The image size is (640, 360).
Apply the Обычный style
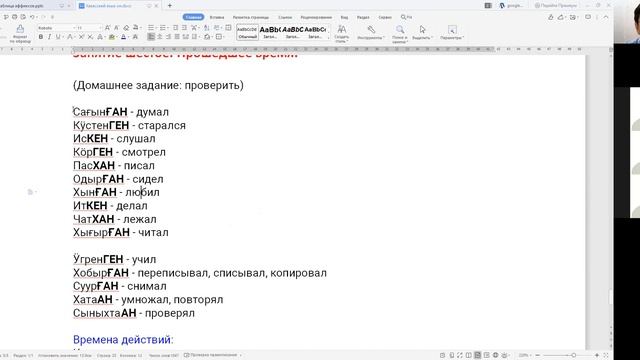[x=247, y=32]
